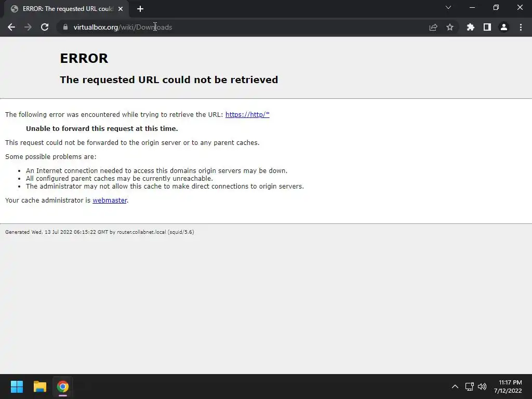Open the Chrome profile menu
Image resolution: width=532 pixels, height=399 pixels.
(504, 27)
